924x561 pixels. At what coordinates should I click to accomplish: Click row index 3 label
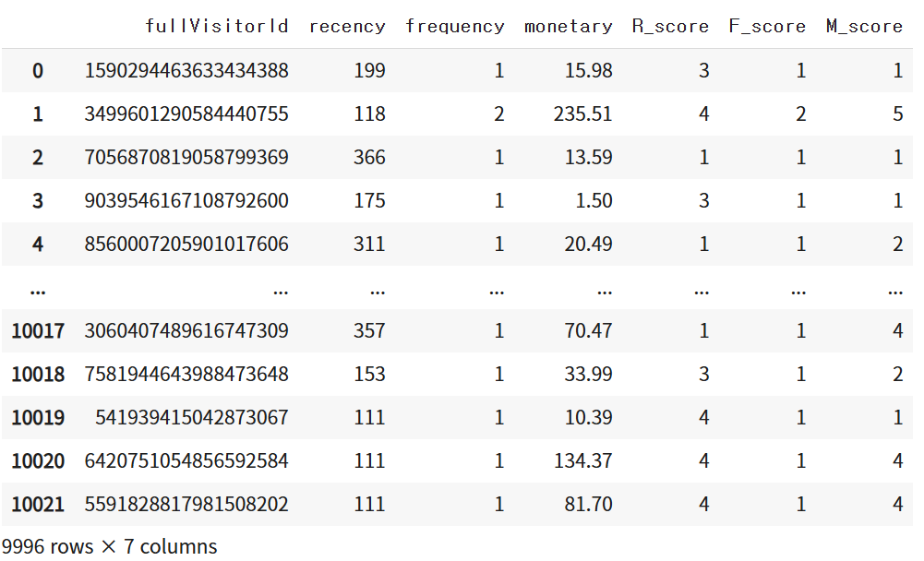(x=38, y=201)
